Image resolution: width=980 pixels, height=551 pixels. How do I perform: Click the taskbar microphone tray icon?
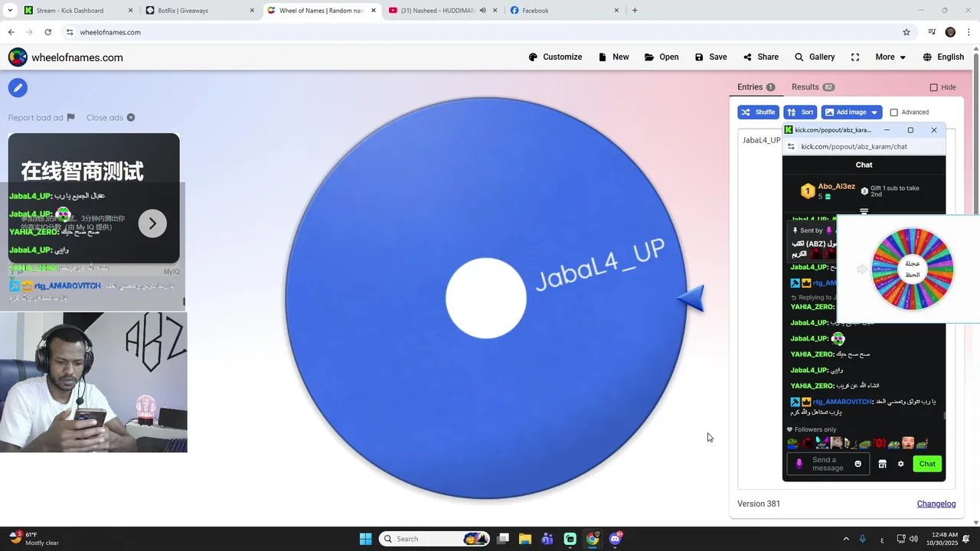pos(863,539)
